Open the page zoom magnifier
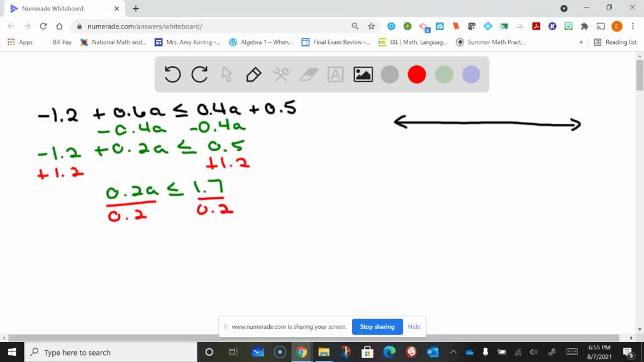Image resolution: width=644 pixels, height=362 pixels. pyautogui.click(x=355, y=26)
